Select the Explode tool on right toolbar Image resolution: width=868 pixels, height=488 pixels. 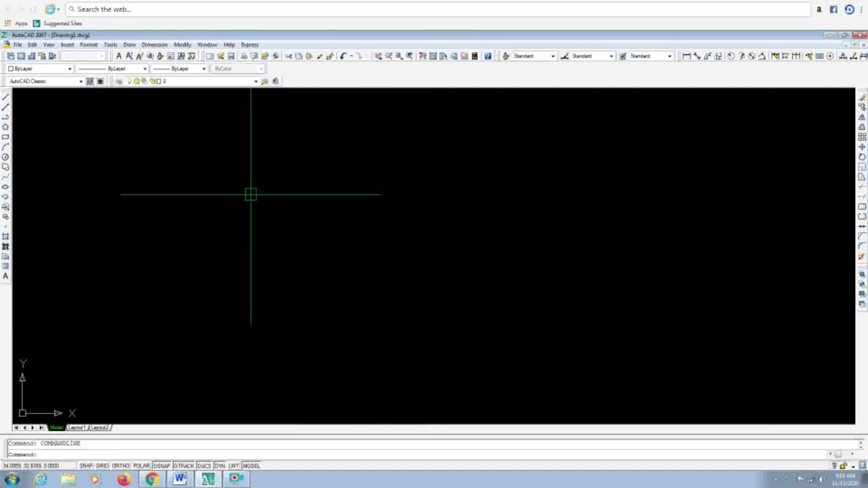point(862,257)
